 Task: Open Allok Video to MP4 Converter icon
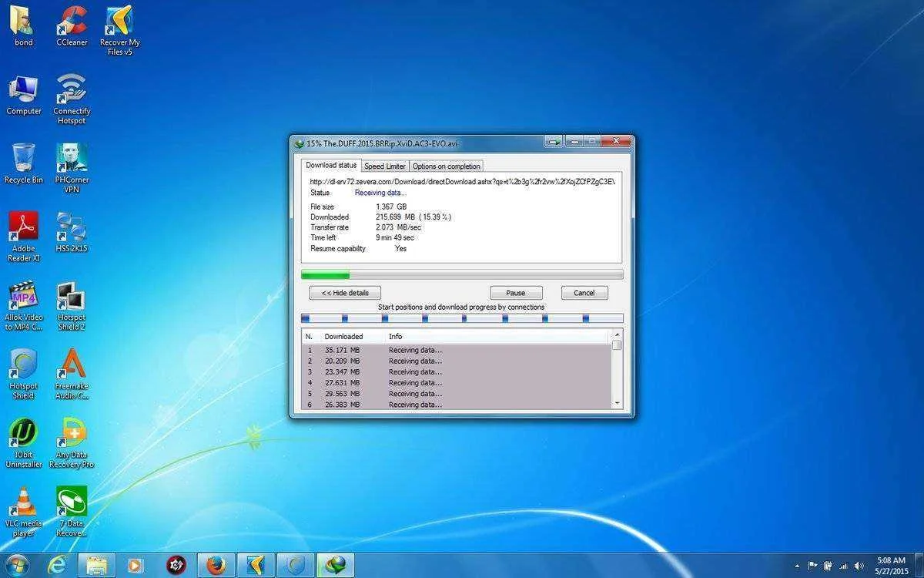point(24,305)
